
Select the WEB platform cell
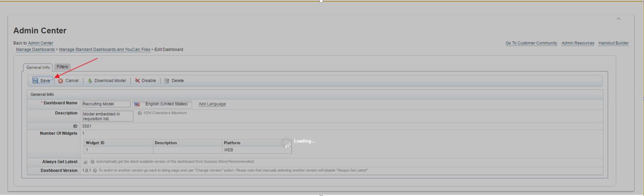257,150
